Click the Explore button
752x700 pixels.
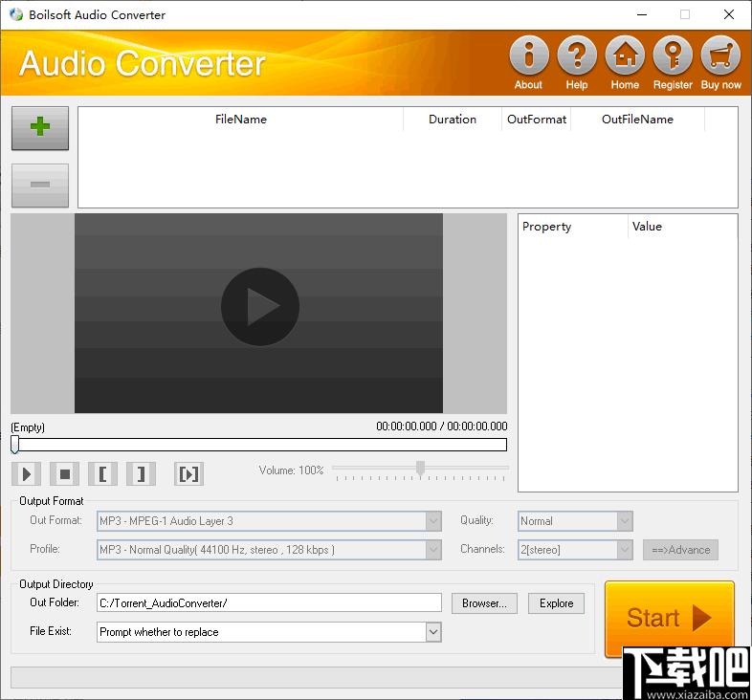tap(556, 603)
